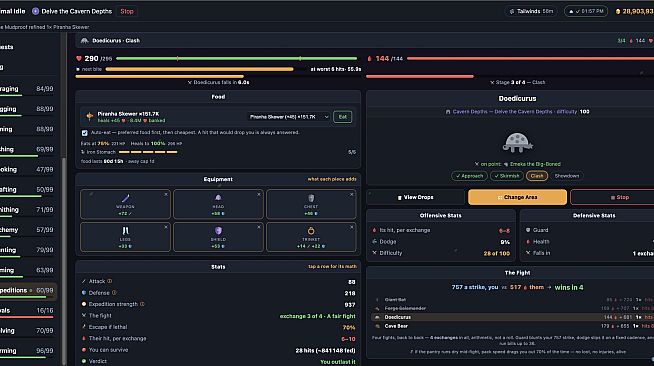Open the sidebar skill at 96/99
The width and height of the screenshot is (654, 366).
27,351
